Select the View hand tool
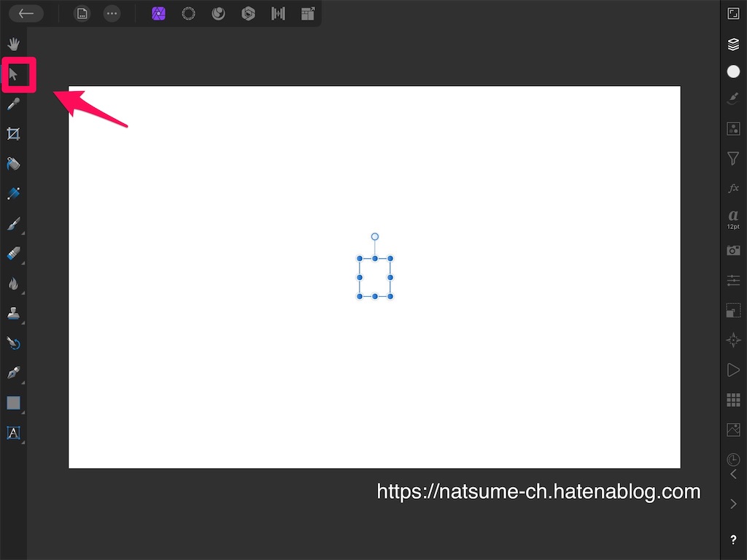The width and height of the screenshot is (747, 560). point(13,44)
